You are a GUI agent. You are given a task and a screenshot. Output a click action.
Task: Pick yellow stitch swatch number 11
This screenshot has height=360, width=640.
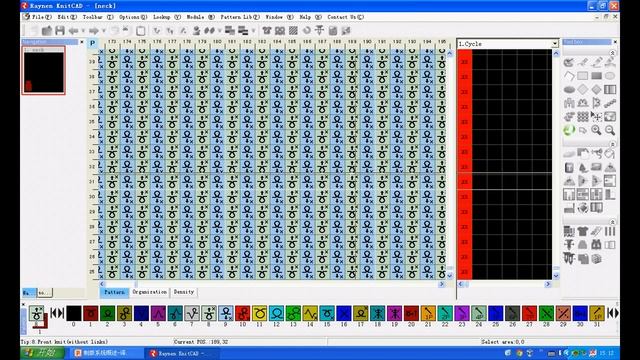259,313
